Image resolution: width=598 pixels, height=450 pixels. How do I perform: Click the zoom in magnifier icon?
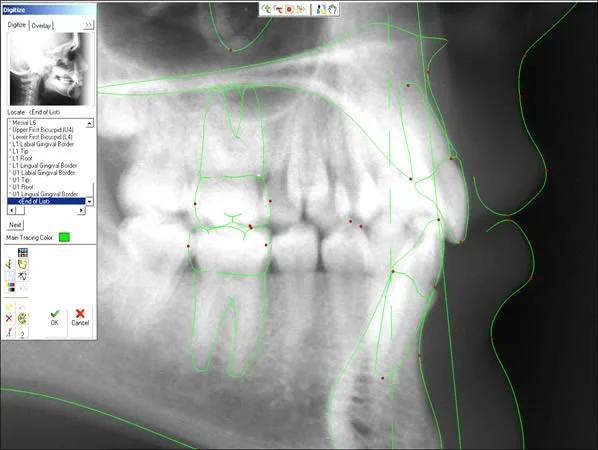[266, 9]
